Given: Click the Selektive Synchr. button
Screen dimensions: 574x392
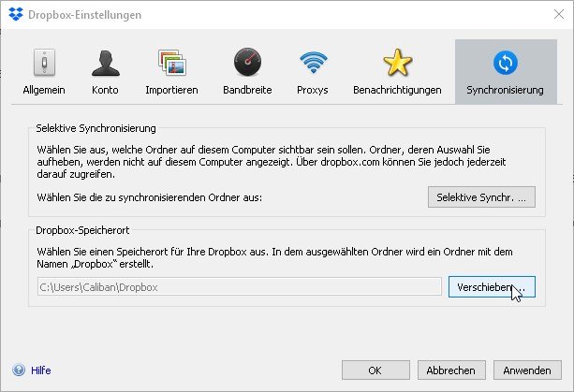Looking at the screenshot, I should pyautogui.click(x=481, y=197).
